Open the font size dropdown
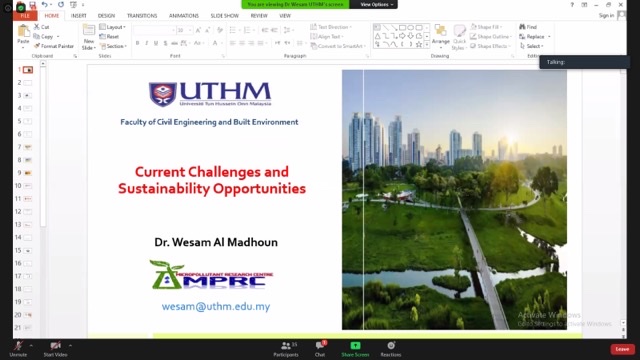The width and height of the screenshot is (640, 360). pos(190,30)
